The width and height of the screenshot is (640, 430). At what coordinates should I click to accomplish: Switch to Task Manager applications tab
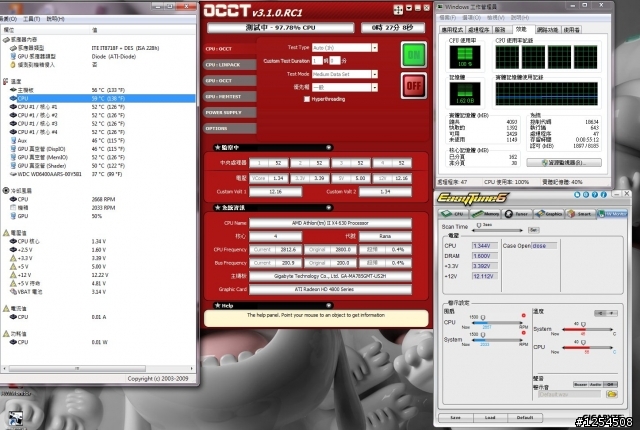[452, 30]
